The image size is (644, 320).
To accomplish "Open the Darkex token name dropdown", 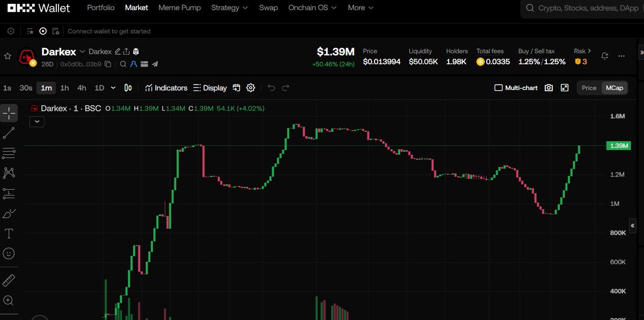I will click(x=82, y=51).
